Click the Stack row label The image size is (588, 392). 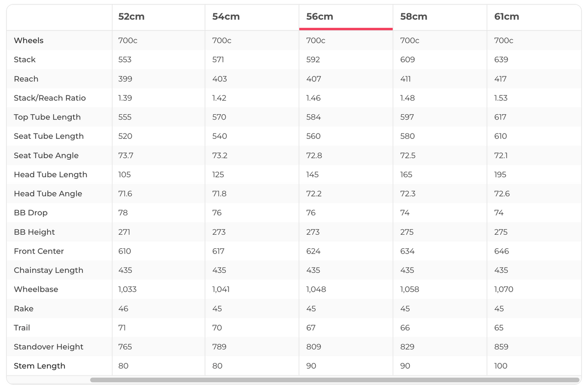point(25,60)
